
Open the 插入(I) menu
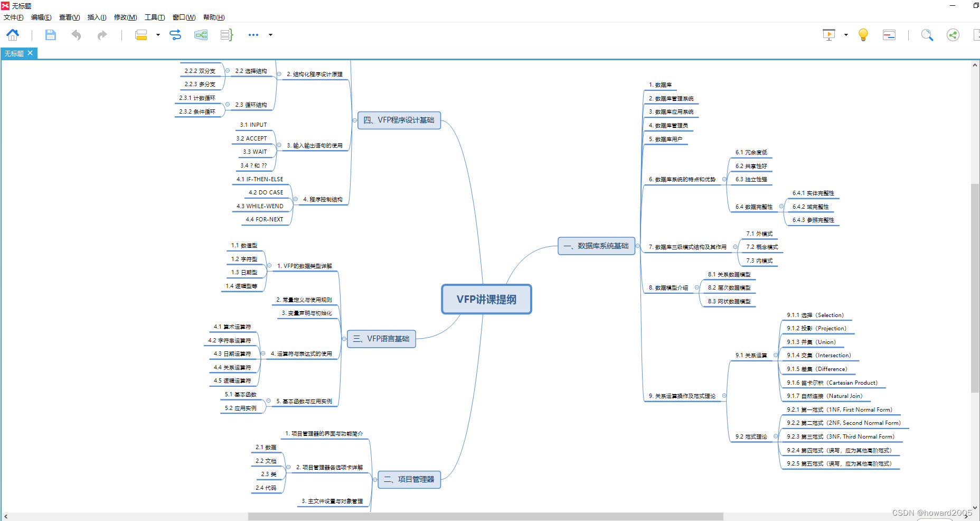[97, 17]
